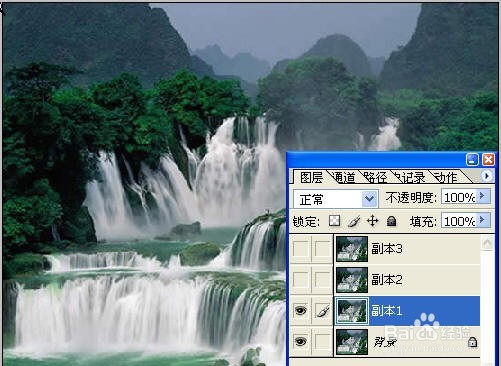Close the layers palette window

click(488, 160)
